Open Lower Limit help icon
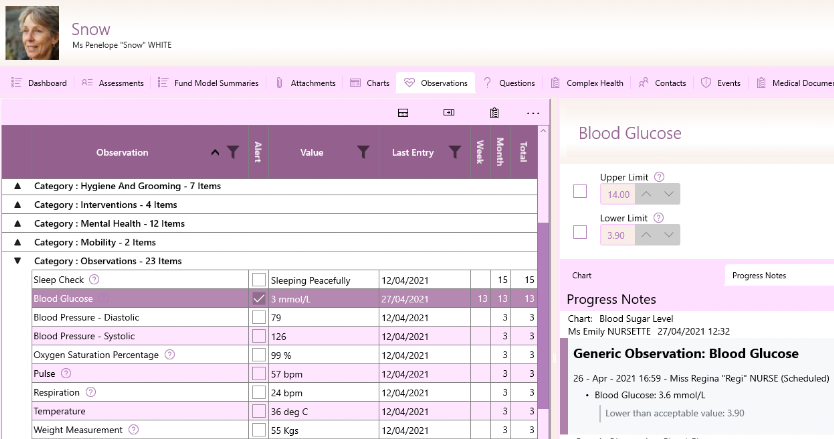Viewport: 834px width, 439px height. point(658,218)
